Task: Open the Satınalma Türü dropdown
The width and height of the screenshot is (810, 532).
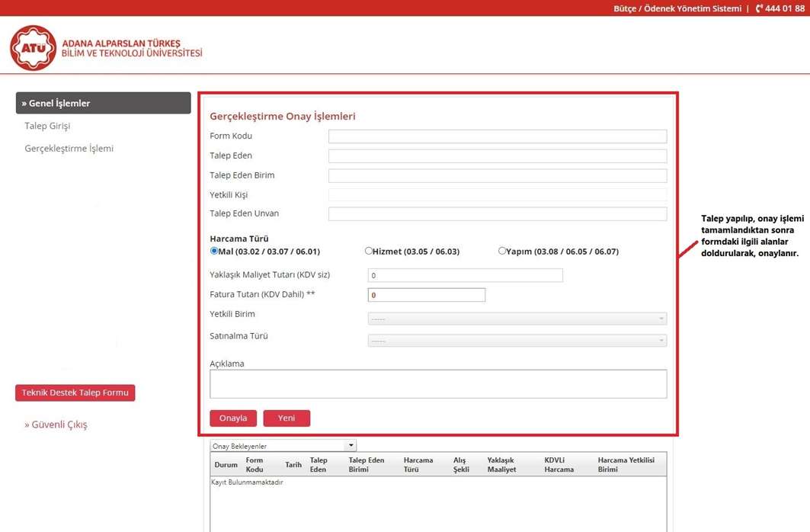Action: click(x=517, y=341)
